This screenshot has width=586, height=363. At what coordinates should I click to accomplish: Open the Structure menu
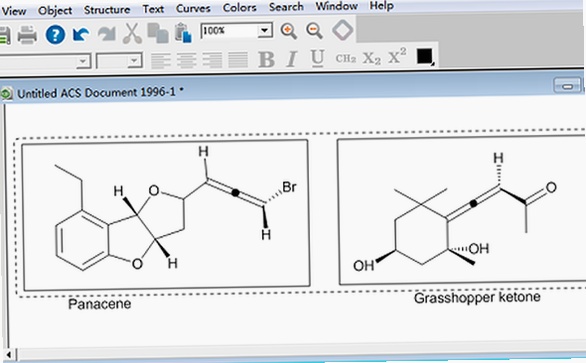(x=107, y=10)
